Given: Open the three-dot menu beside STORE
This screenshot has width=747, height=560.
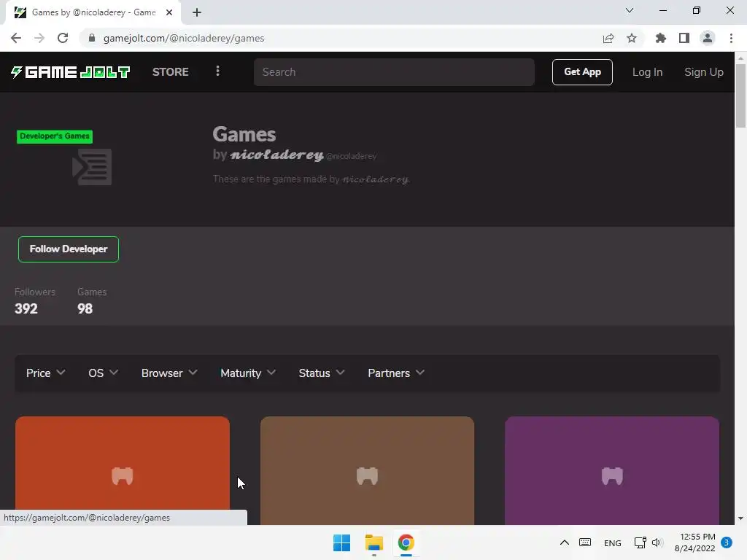Looking at the screenshot, I should (x=217, y=71).
